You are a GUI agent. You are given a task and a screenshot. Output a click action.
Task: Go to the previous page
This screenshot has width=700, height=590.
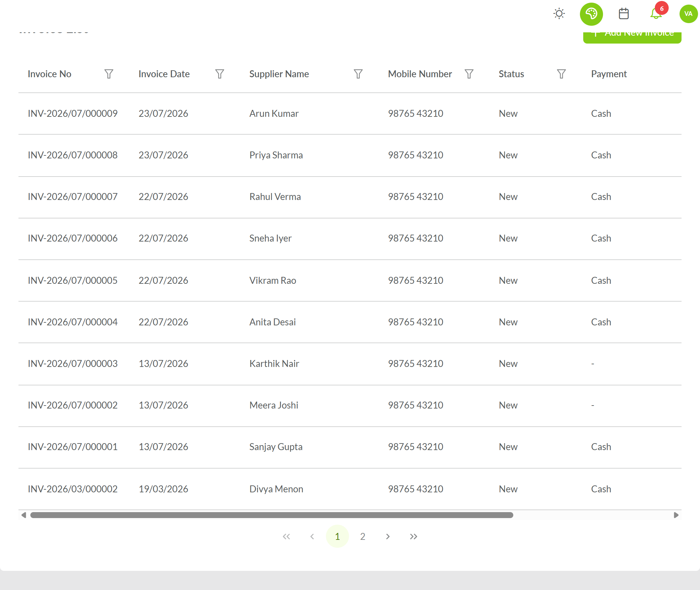[312, 537]
